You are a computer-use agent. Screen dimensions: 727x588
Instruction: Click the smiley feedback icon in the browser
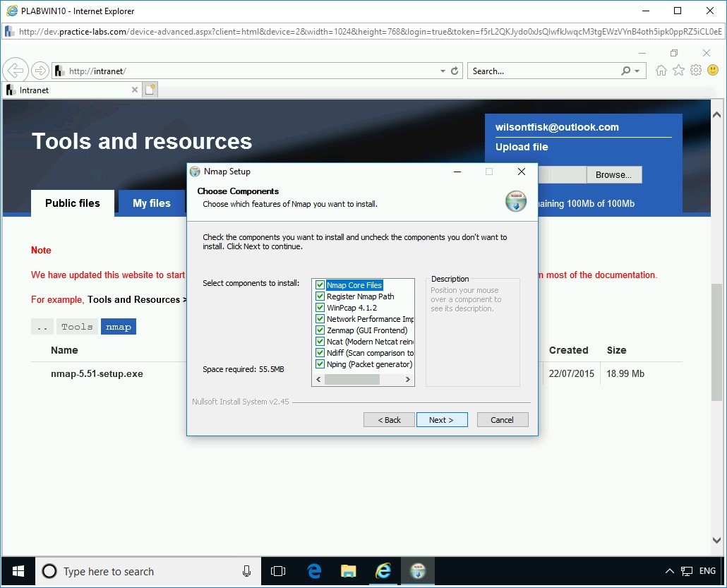(713, 70)
